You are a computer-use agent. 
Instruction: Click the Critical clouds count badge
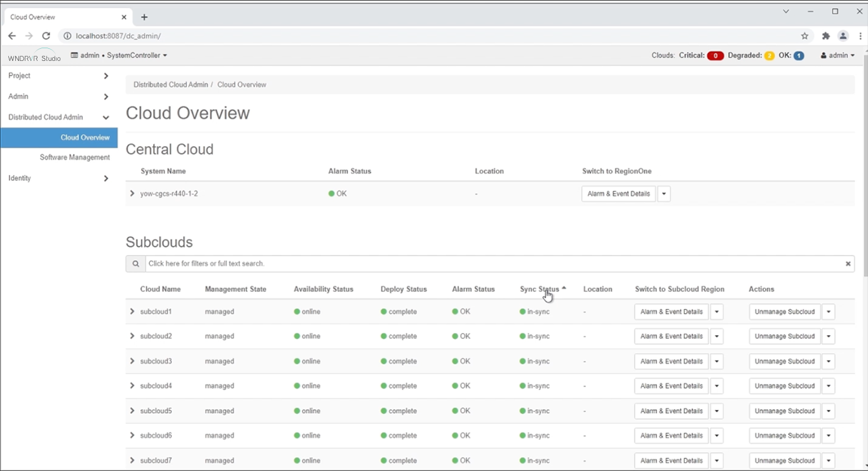click(x=715, y=56)
